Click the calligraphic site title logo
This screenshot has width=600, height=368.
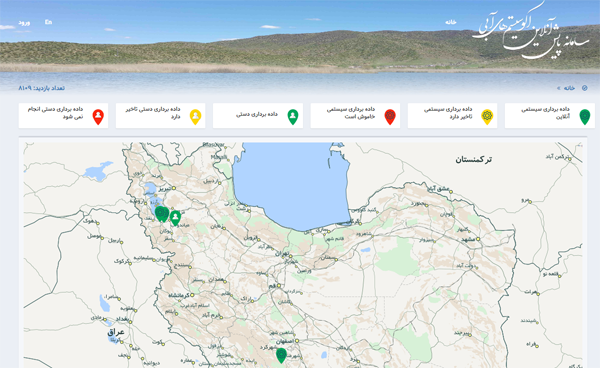(x=531, y=31)
